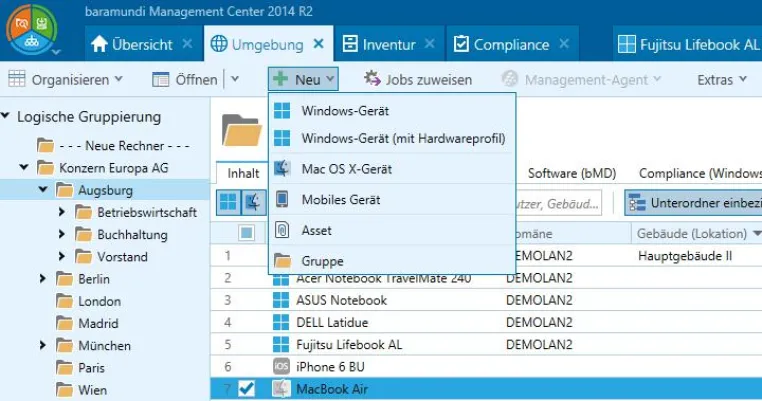This screenshot has width=762, height=401.
Task: Toggle the select-all checkbox in header
Action: [x=246, y=233]
